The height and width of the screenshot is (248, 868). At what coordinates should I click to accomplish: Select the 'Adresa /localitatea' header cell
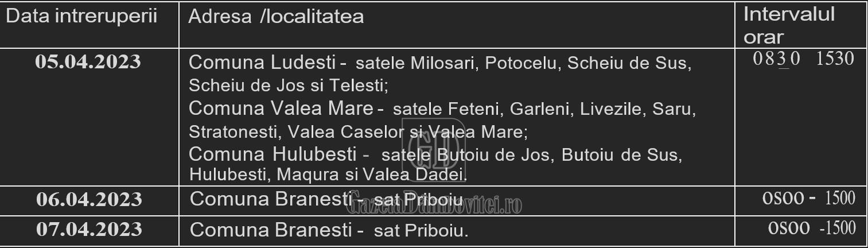276,16
